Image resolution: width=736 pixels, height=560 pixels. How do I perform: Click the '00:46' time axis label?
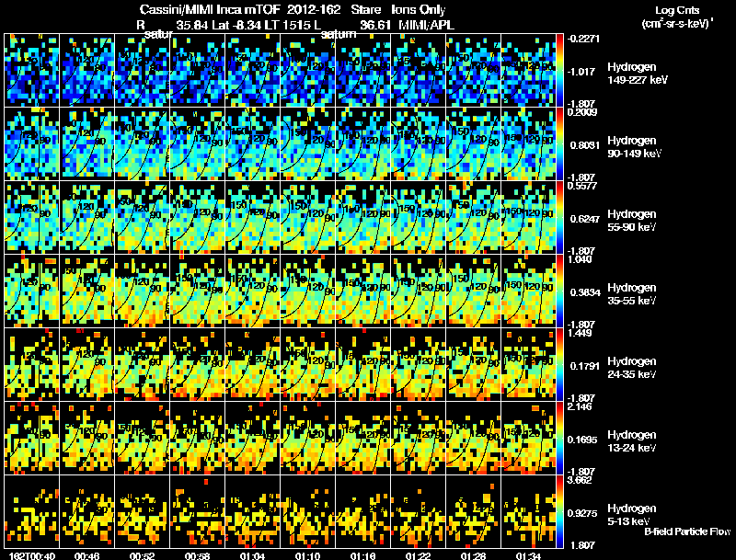(x=86, y=555)
